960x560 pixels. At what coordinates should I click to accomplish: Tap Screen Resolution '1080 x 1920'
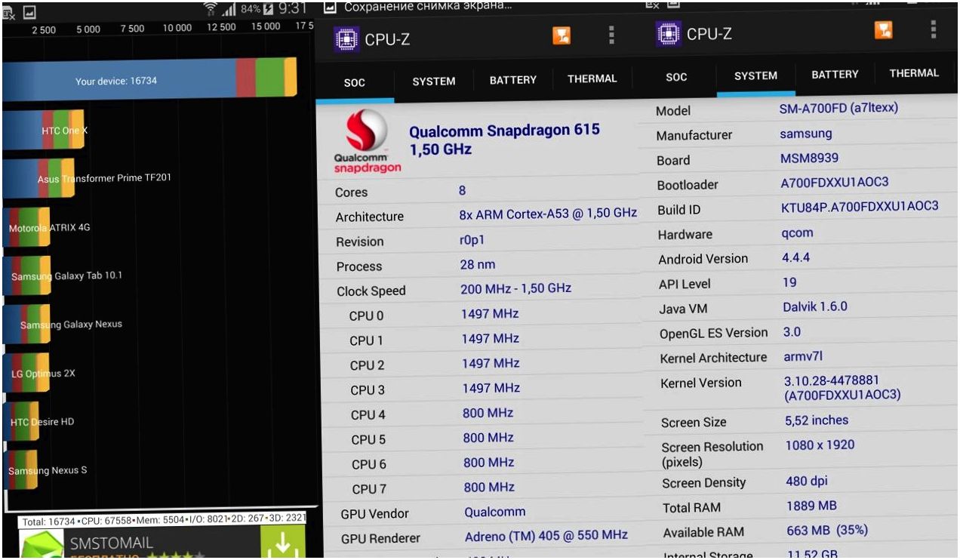pyautogui.click(x=820, y=445)
